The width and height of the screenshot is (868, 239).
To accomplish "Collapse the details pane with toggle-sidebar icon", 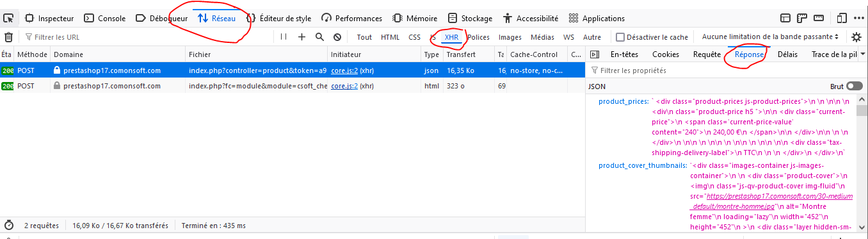I will [594, 54].
